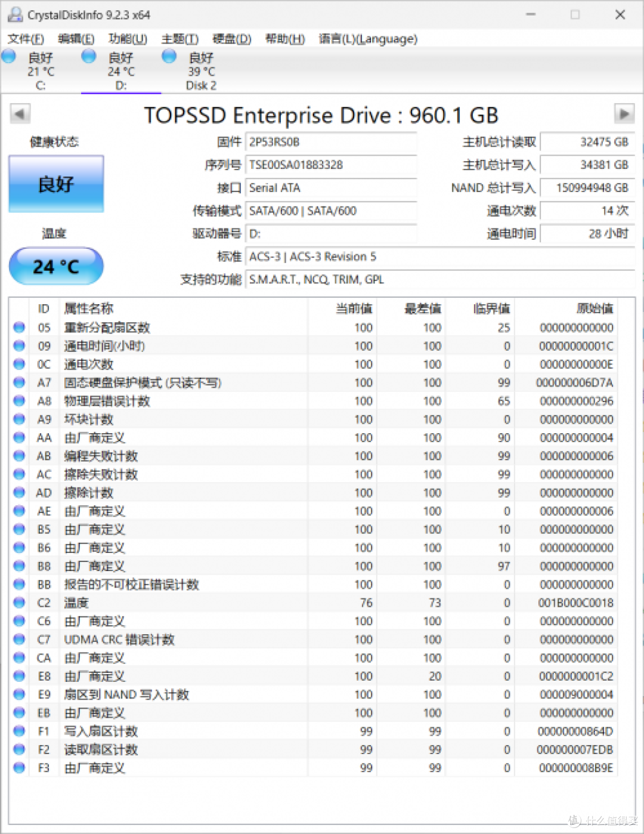Click the blue indicator beside attribute 05 重新分配扇区数
Image resolution: width=644 pixels, height=834 pixels.
coord(18,327)
